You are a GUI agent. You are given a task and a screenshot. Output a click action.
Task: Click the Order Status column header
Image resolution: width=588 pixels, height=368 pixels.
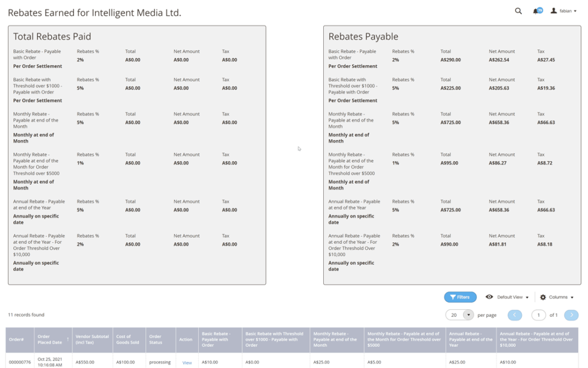[161, 339]
